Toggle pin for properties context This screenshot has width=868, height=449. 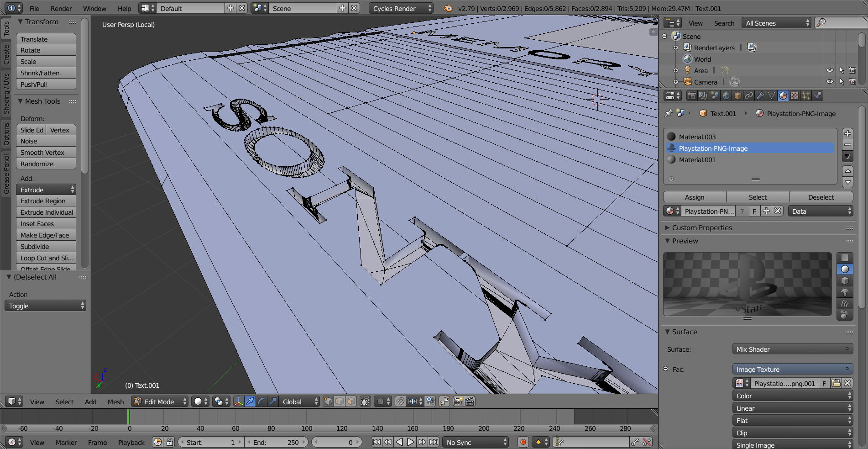click(669, 113)
